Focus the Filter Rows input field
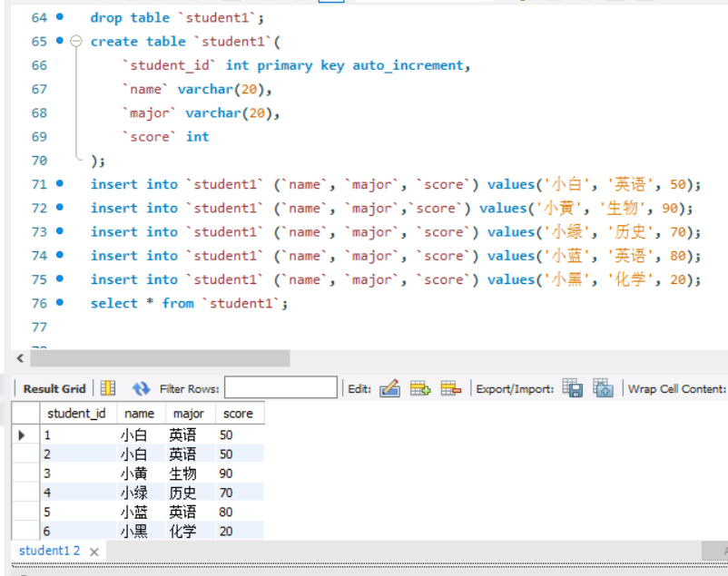Screen dimensions: 728x576 click(280, 387)
